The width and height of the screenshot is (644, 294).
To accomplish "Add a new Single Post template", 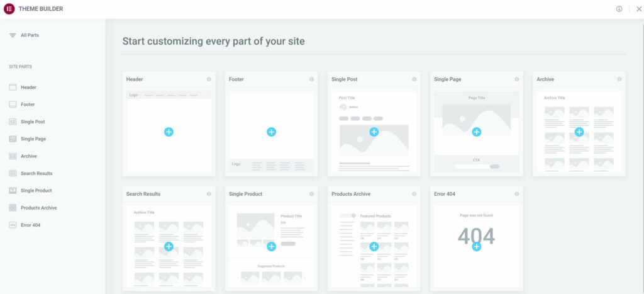I will [x=374, y=132].
